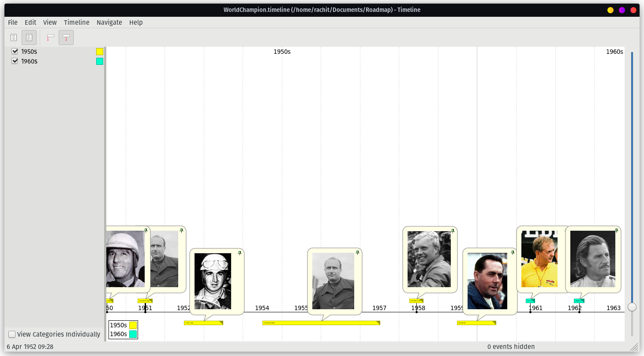644x356 pixels.
Task: Click the first sidebar display toolbar icon
Action: click(14, 37)
